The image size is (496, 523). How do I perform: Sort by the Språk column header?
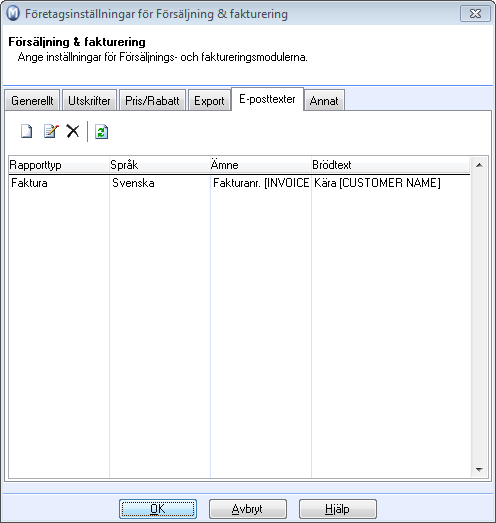coord(160,165)
